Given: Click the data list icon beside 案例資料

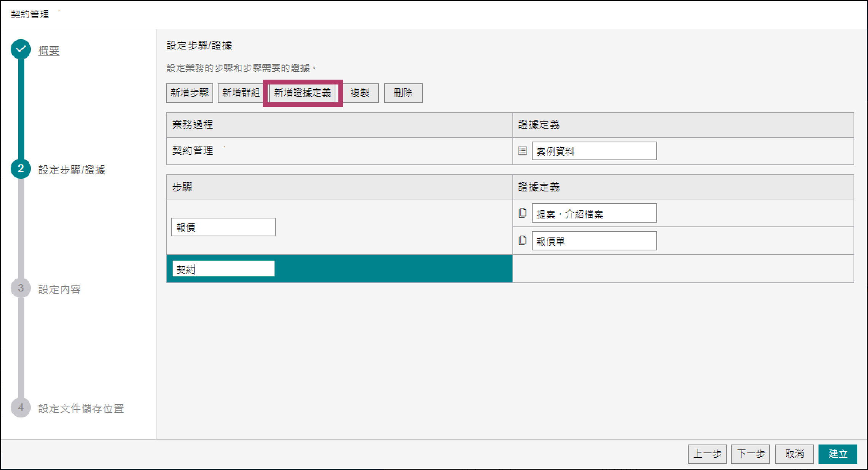Looking at the screenshot, I should tap(522, 151).
